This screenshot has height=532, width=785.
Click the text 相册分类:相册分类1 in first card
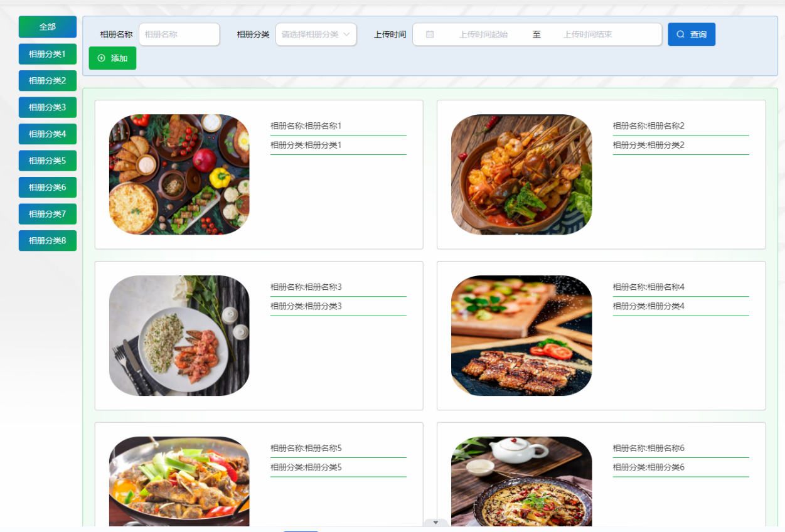[306, 145]
